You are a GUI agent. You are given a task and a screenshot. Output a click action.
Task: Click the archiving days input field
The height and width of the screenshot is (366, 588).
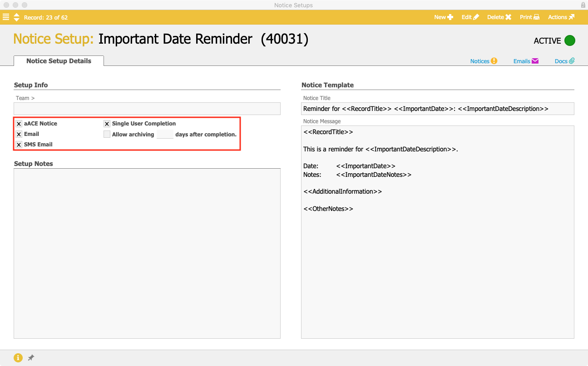pyautogui.click(x=165, y=134)
